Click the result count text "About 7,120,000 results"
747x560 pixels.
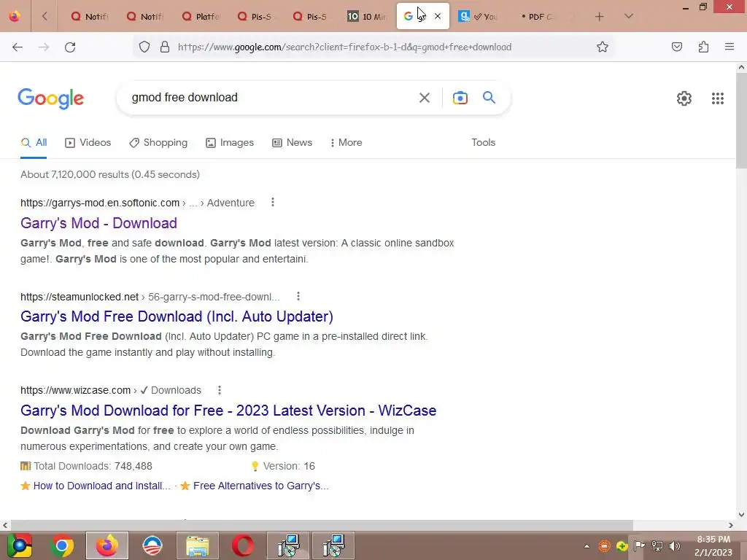click(75, 174)
